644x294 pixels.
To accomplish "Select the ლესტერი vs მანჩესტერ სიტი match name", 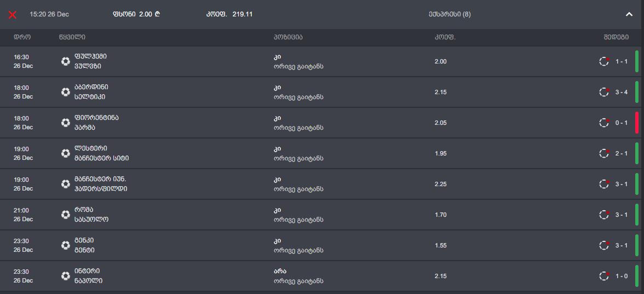I will pyautogui.click(x=101, y=153).
